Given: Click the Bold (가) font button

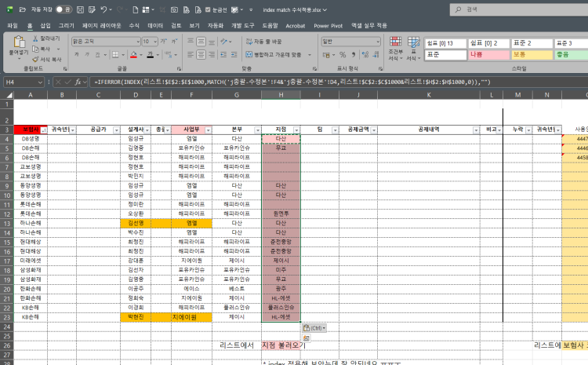Looking at the screenshot, I should (77, 55).
